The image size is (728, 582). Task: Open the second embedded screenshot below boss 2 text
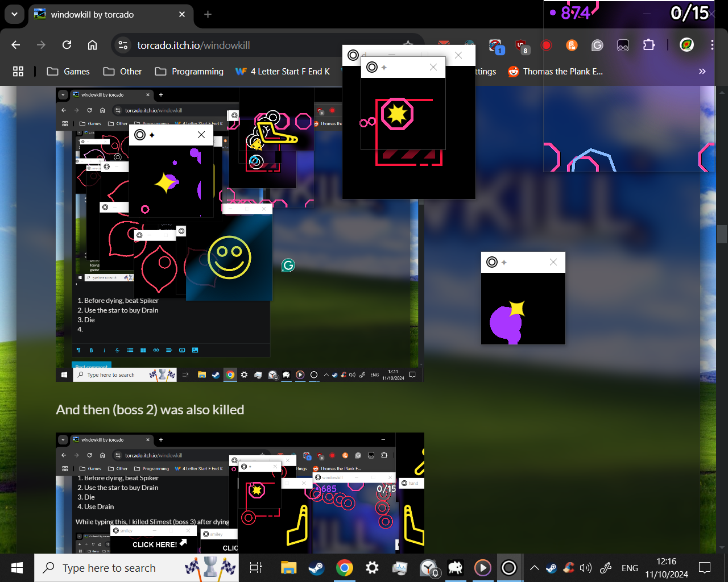(239, 493)
